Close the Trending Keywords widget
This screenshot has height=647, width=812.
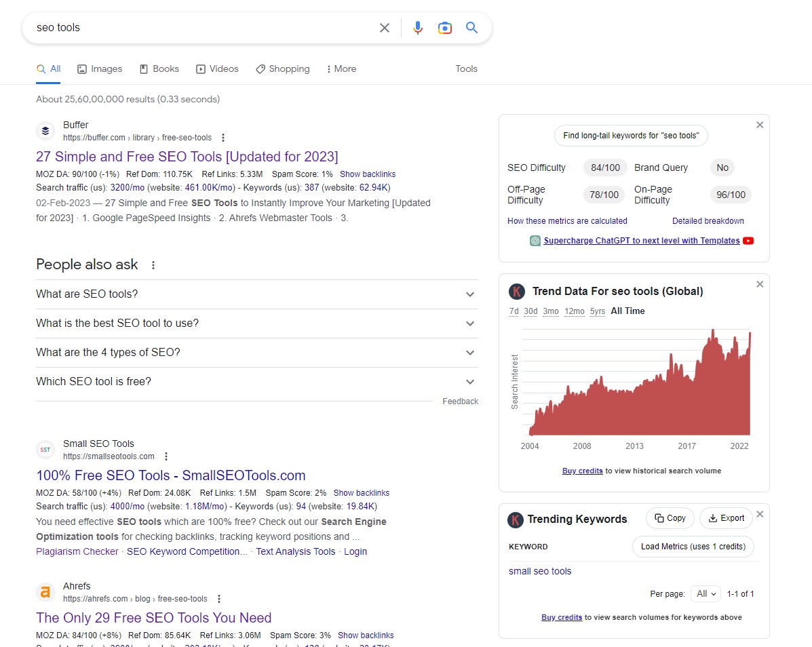pos(760,514)
